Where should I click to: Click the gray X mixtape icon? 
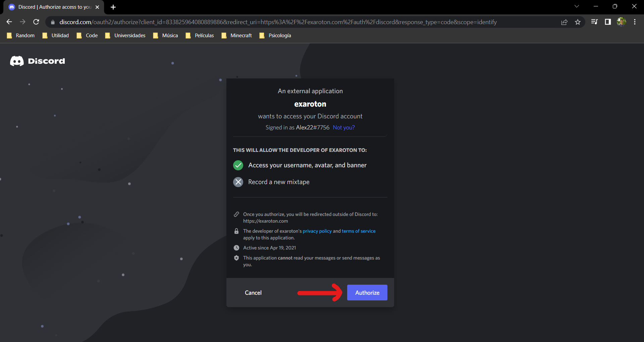pos(238,182)
